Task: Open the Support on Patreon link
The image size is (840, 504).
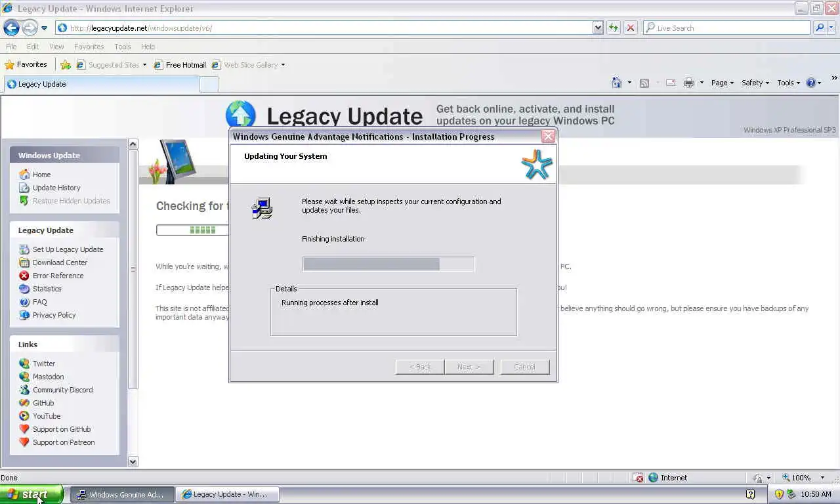Action: coord(64,442)
